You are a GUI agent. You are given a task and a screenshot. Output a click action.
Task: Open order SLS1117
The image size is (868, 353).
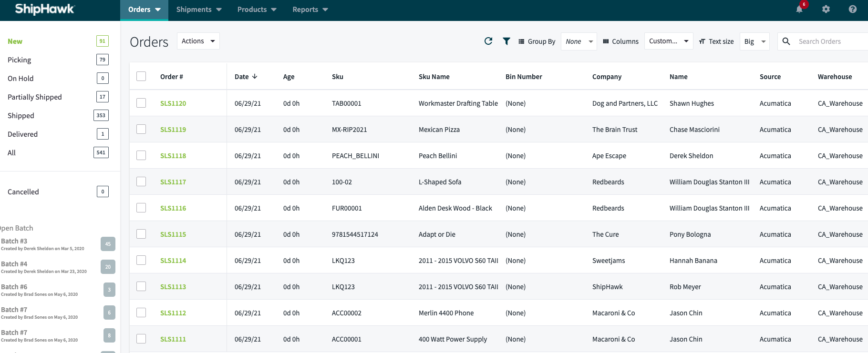coord(173,182)
